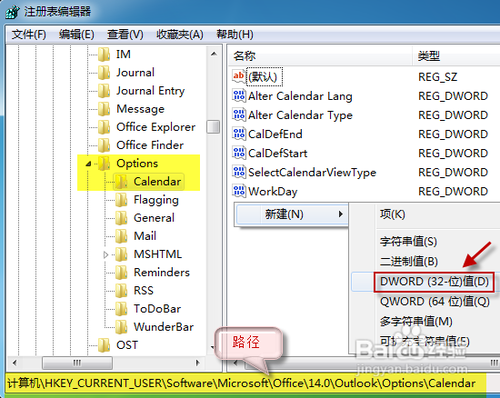
Task: Click the DWORD icon of WorkDay
Action: click(239, 191)
